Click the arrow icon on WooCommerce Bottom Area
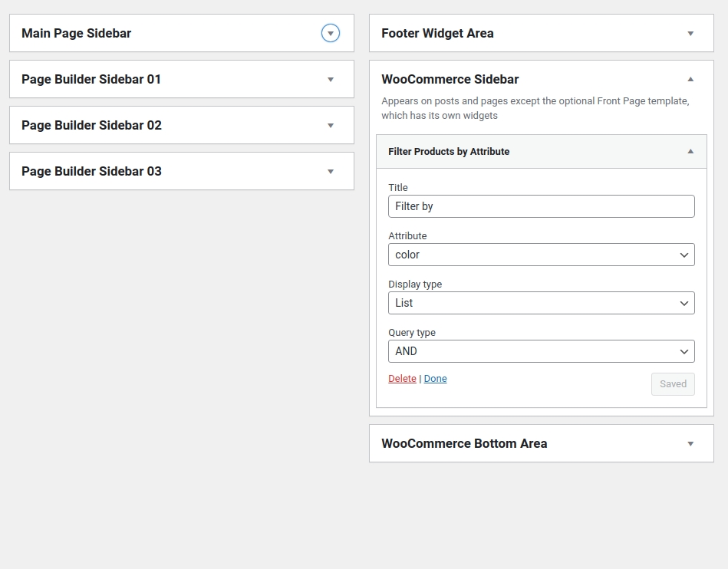Viewport: 728px width, 569px height. click(x=690, y=444)
